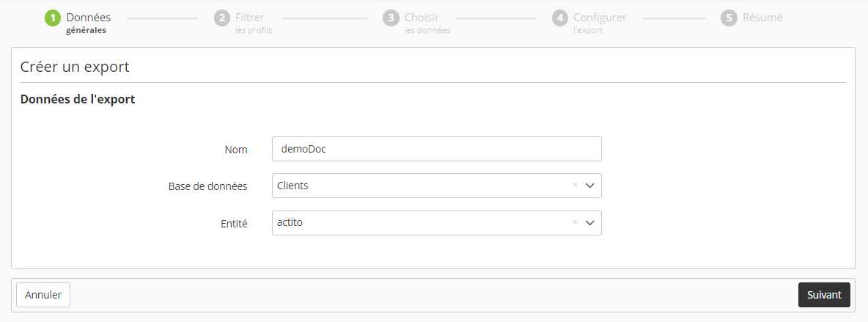Image resolution: width=868 pixels, height=322 pixels.
Task: Go to Données générales step
Action: click(88, 23)
